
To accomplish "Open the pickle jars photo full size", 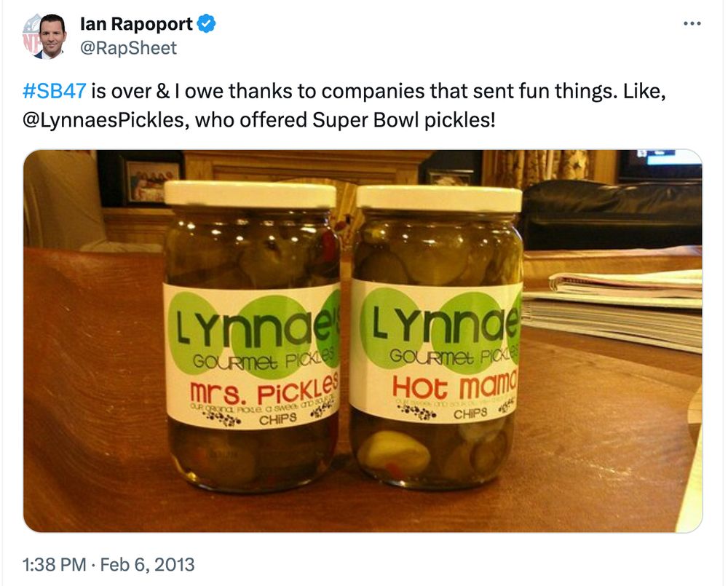I will [364, 338].
